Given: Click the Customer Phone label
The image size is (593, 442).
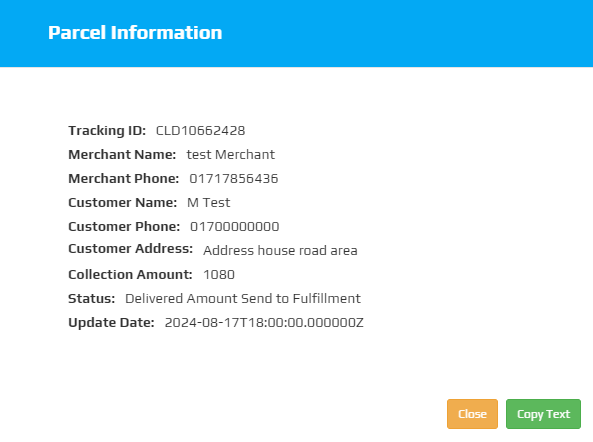Looking at the screenshot, I should (x=124, y=226).
